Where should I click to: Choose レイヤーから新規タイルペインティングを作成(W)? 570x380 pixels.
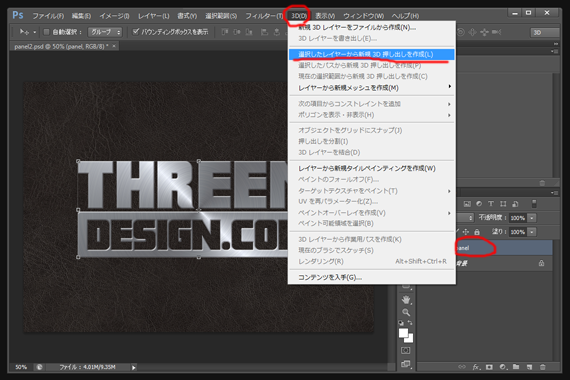pyautogui.click(x=372, y=168)
